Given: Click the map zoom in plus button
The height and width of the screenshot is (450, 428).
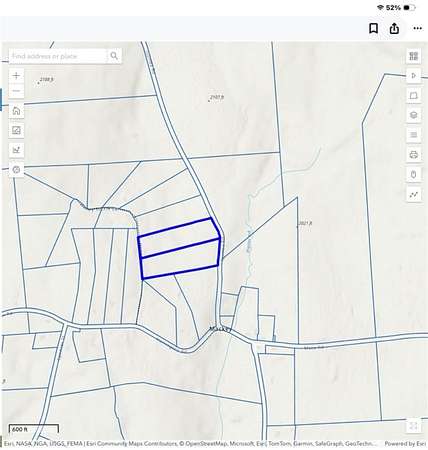Looking at the screenshot, I should (x=16, y=76).
